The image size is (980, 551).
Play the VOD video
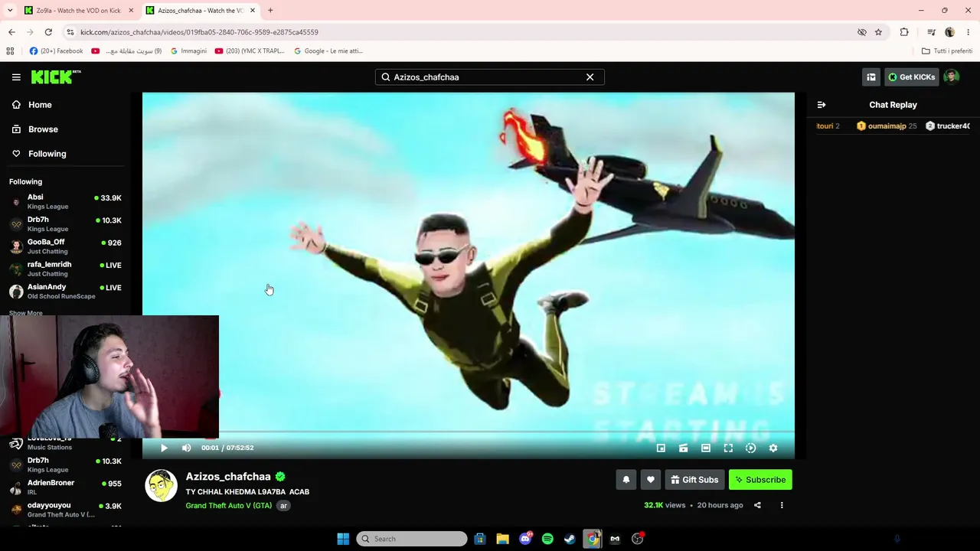(164, 448)
